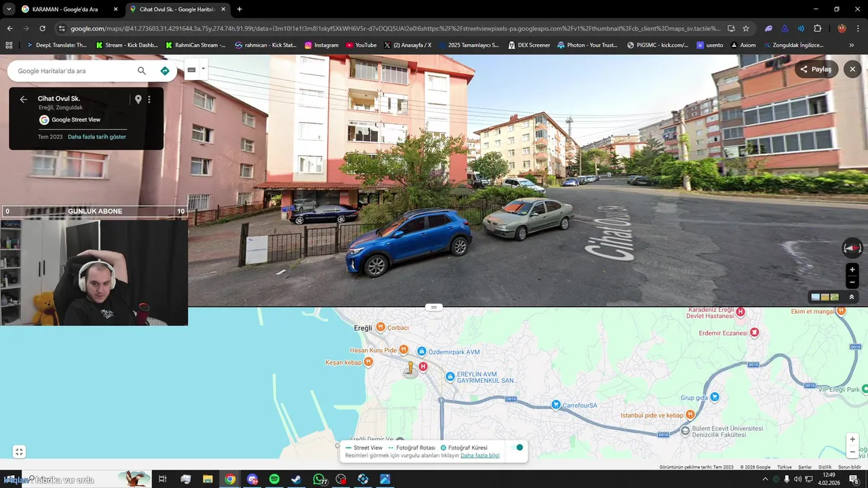Show hidden system tray icons
The image size is (868, 488).
(765, 479)
